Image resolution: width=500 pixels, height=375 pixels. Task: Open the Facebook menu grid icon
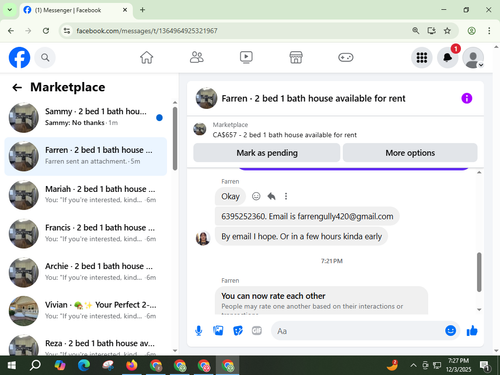(x=422, y=58)
